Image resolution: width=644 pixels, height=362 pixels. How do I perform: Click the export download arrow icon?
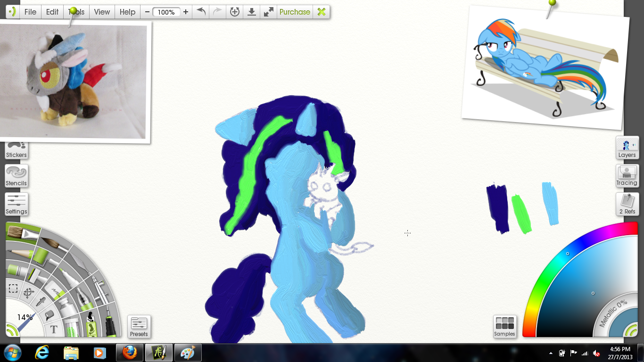252,12
